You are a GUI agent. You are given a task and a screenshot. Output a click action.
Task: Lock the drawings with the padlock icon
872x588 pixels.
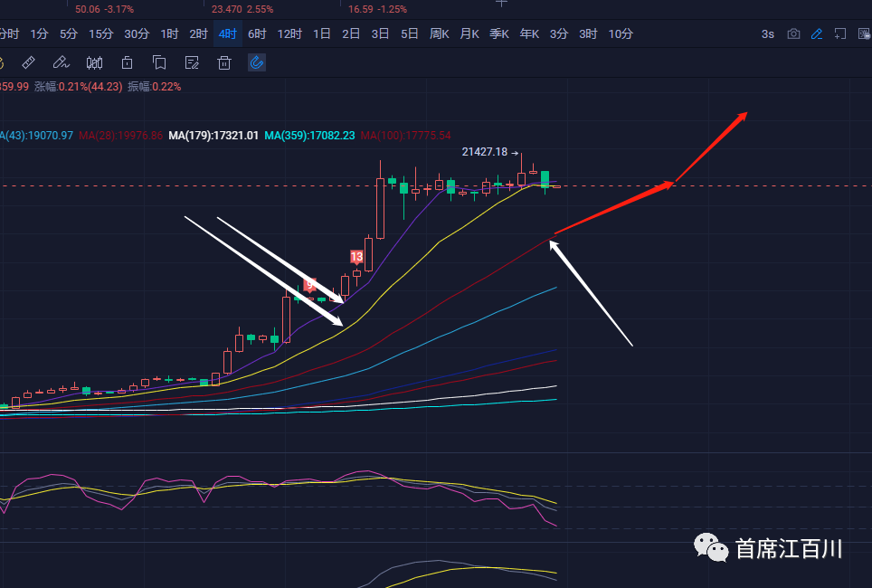pos(127,62)
